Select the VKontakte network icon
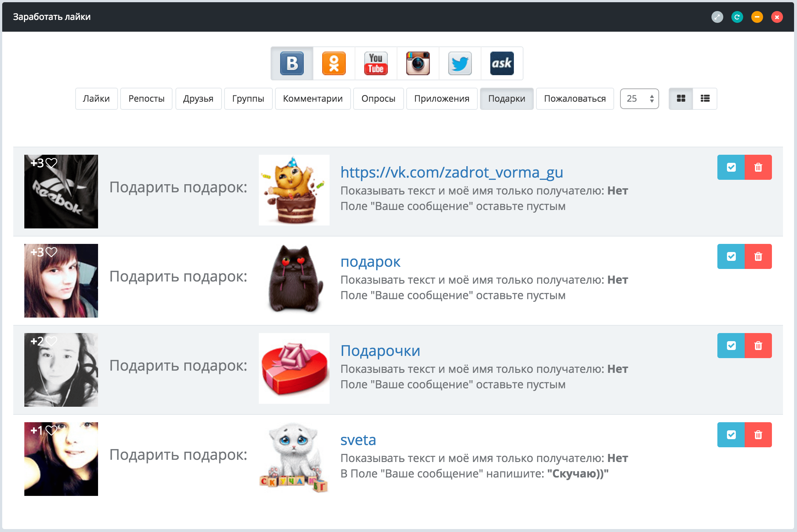This screenshot has height=532, width=797. 292,63
